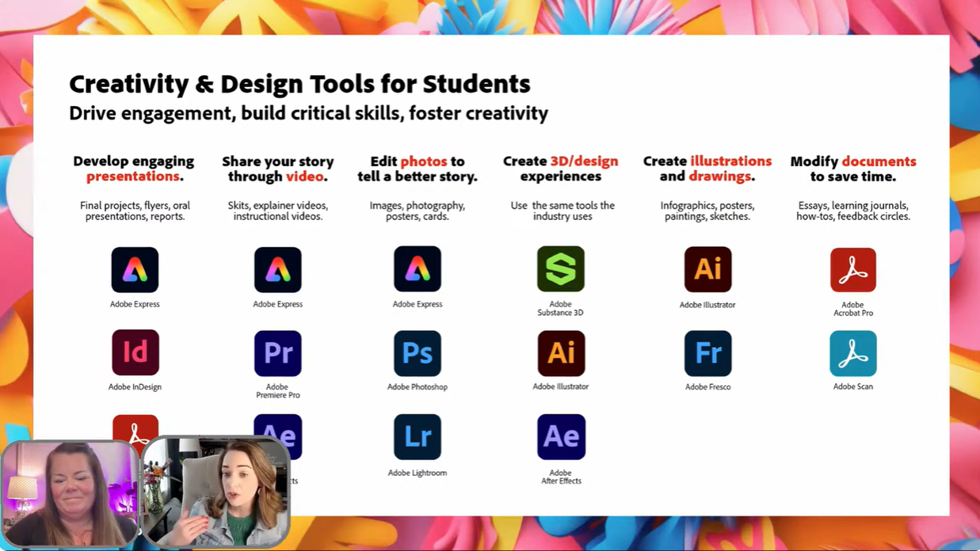The image size is (980, 551).
Task: Select the Adobe InDesign icon
Action: tap(135, 353)
